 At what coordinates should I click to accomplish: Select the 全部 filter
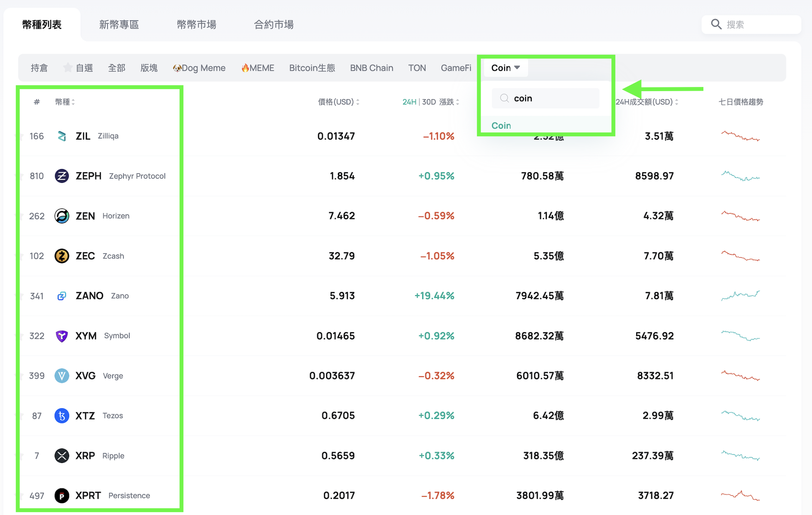[x=117, y=68]
